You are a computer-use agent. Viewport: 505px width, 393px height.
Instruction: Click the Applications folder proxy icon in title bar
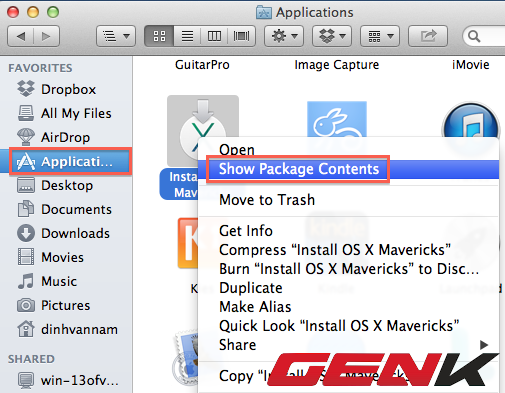click(263, 12)
